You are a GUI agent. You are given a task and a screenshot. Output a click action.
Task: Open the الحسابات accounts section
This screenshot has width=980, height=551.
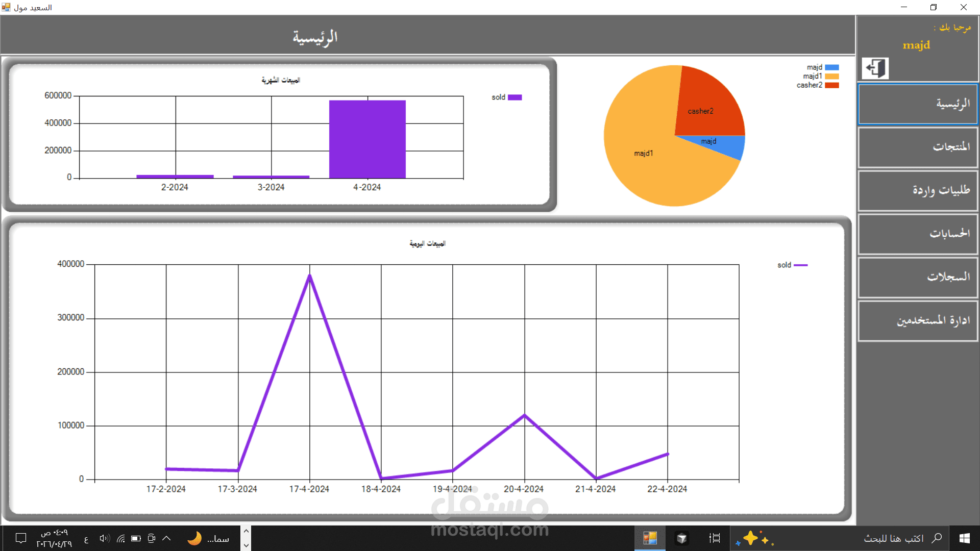point(918,234)
